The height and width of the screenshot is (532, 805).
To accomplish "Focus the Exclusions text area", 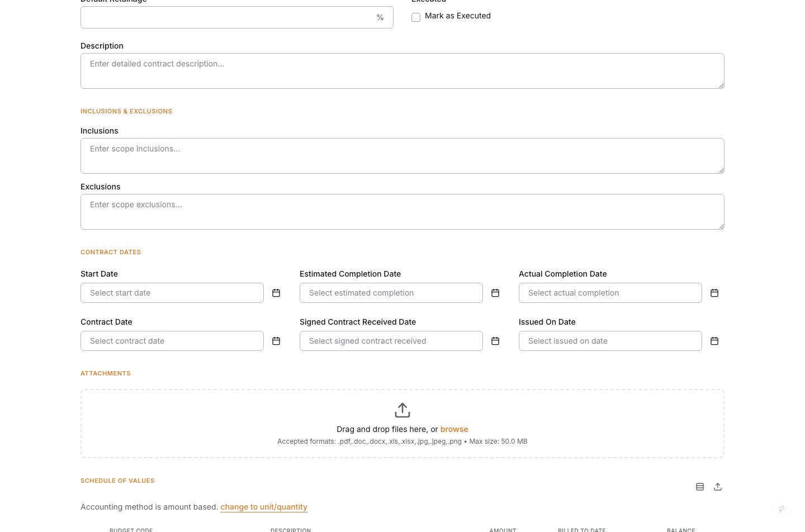I will click(402, 212).
